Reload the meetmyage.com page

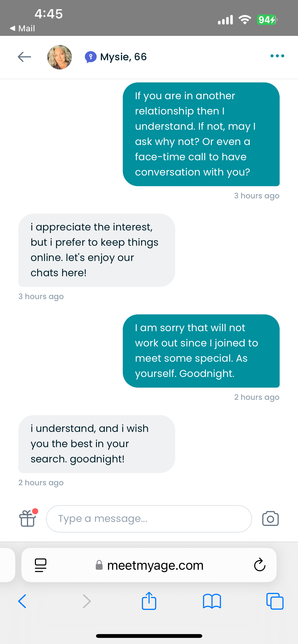(x=260, y=565)
